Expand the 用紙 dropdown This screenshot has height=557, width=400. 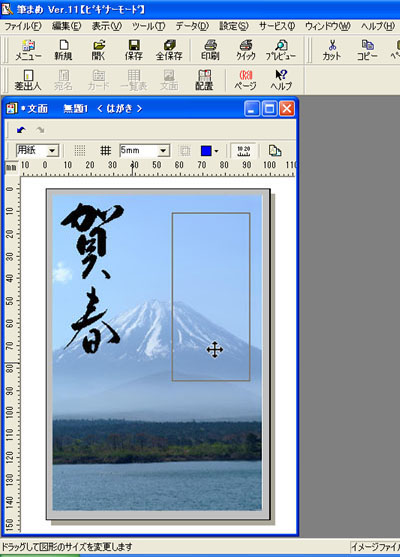53,151
